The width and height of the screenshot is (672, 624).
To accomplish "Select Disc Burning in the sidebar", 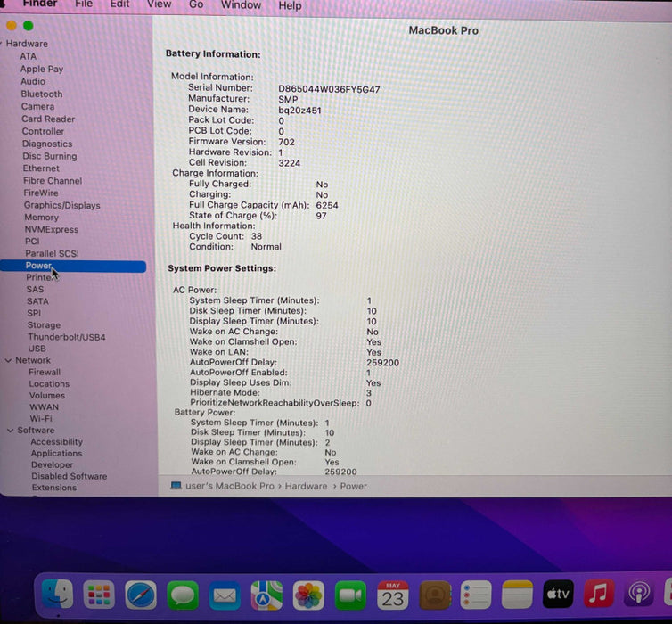I will pos(50,156).
